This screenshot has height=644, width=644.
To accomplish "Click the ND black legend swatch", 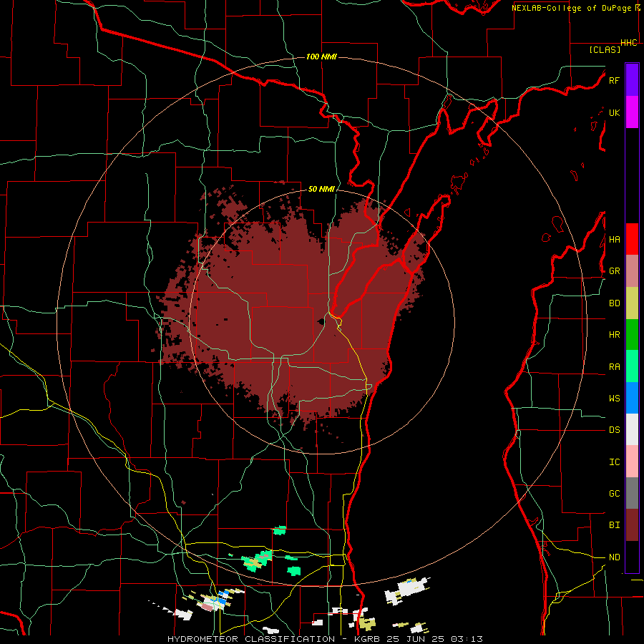I will pos(632,557).
